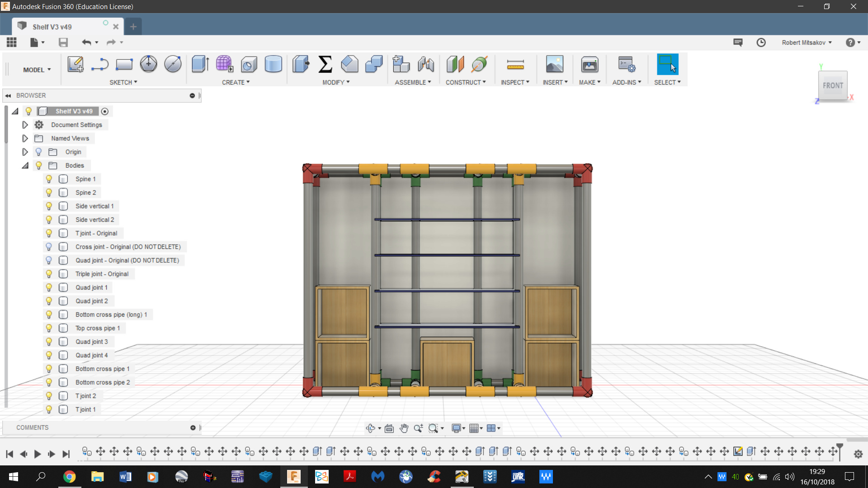This screenshot has height=488, width=868.
Task: Add a new design tab
Action: [133, 27]
